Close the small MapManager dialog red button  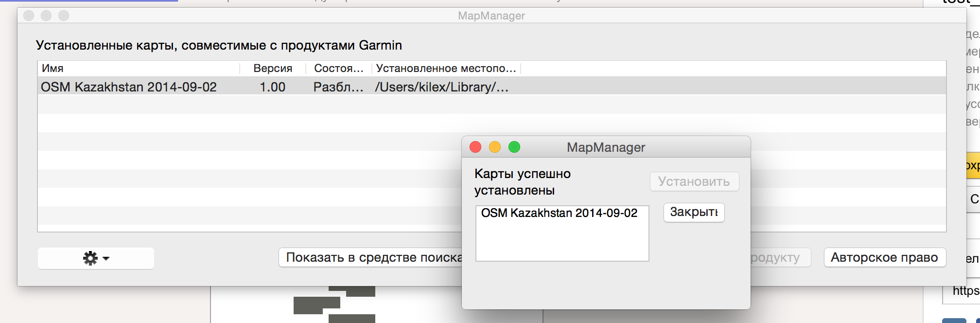tap(475, 147)
